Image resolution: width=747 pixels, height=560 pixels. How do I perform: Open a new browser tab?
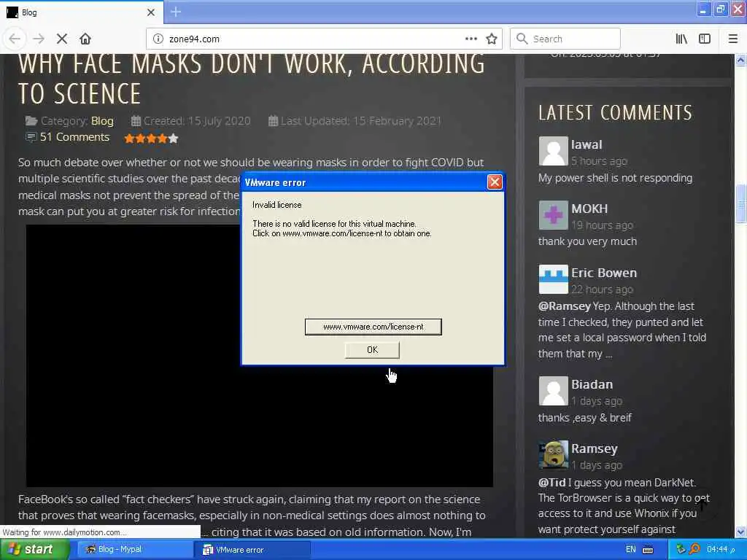tap(176, 12)
